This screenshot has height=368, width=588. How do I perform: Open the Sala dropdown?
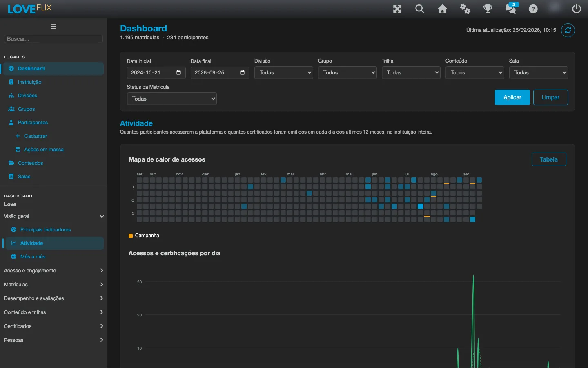[539, 73]
